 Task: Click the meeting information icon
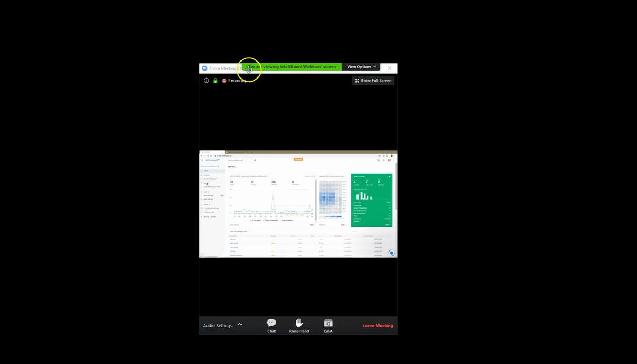(206, 81)
